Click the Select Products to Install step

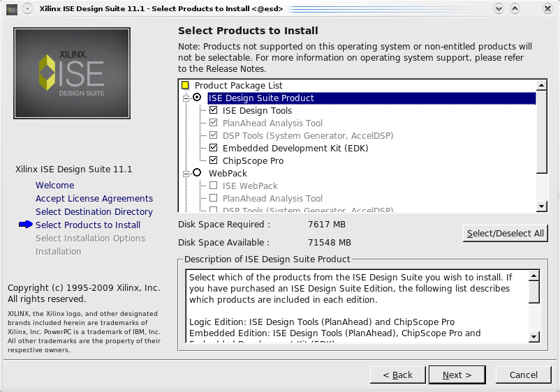tap(88, 225)
